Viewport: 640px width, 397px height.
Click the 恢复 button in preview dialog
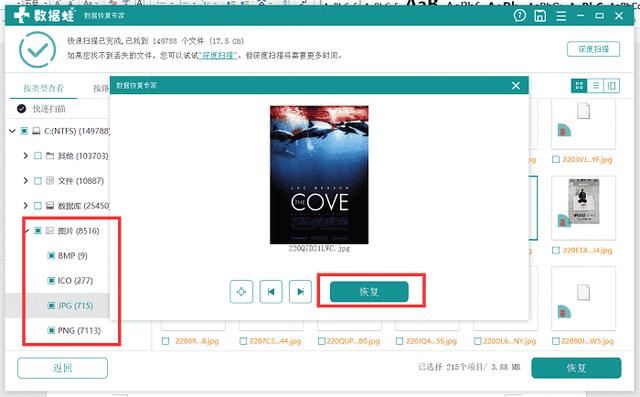369,292
